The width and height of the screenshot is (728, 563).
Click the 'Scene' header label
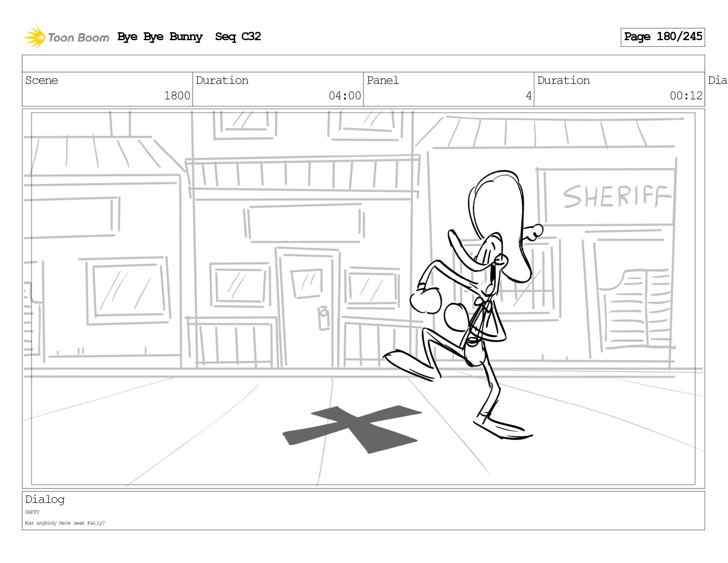41,80
